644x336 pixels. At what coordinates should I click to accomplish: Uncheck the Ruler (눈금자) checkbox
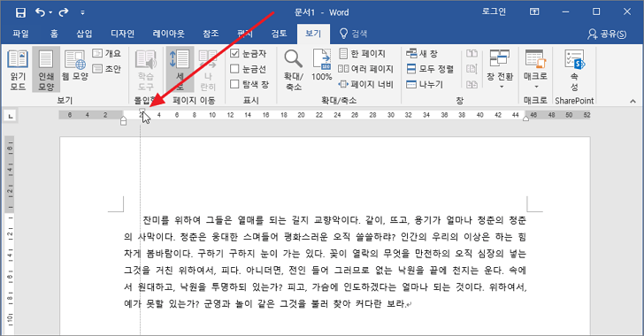pos(234,53)
